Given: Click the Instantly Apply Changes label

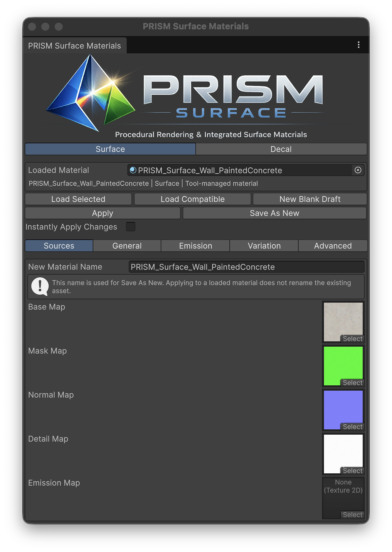Looking at the screenshot, I should pos(71,227).
